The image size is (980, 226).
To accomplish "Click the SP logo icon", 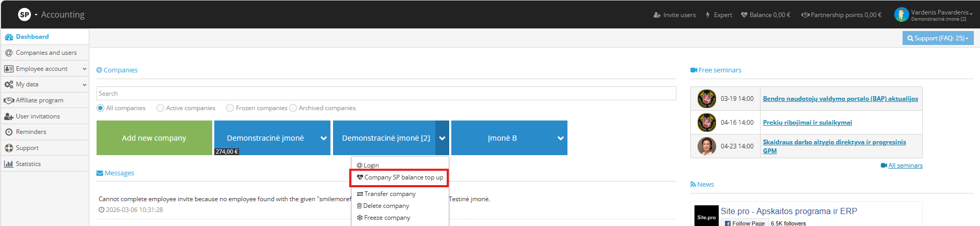I will click(x=24, y=14).
